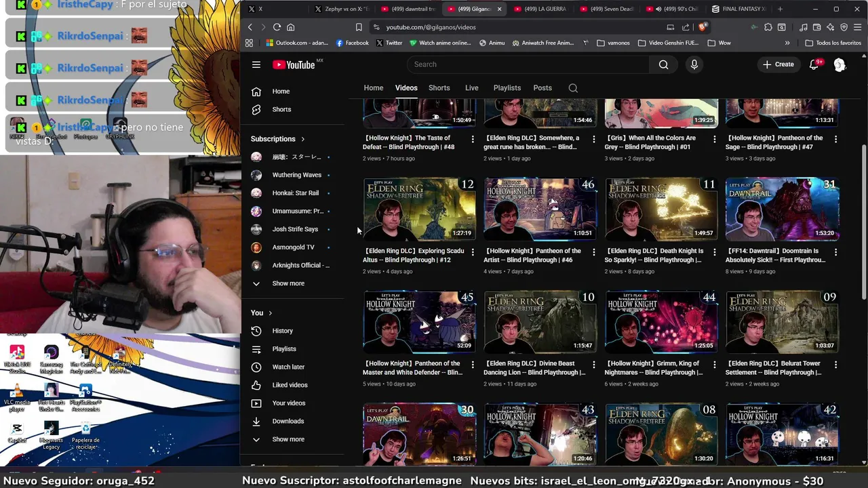The height and width of the screenshot is (488, 868).
Task: Switch to the channel Home tab
Action: 373,88
